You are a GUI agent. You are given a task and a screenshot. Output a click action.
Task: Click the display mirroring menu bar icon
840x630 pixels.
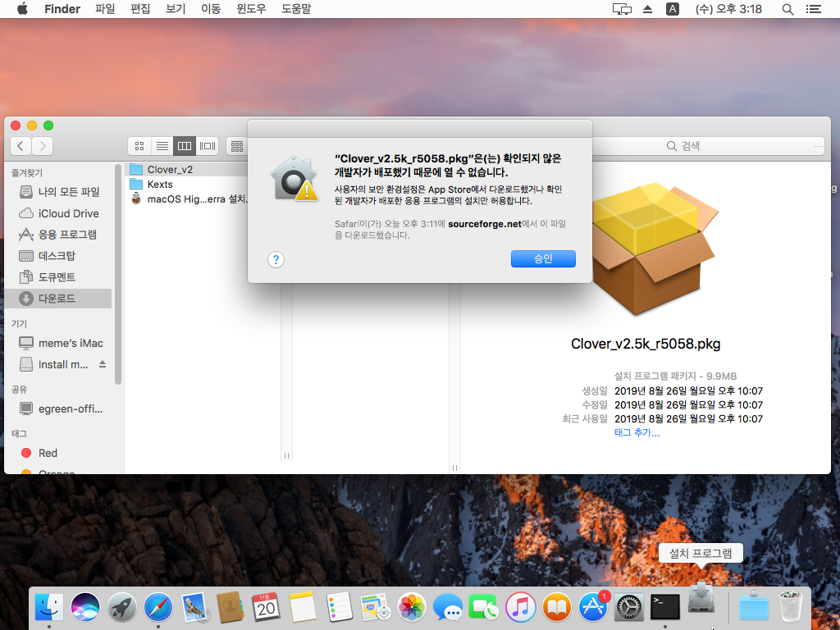click(x=622, y=9)
